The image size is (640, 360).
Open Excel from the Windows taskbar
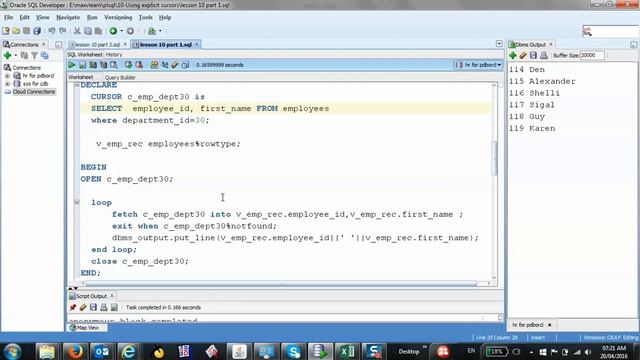point(347,351)
